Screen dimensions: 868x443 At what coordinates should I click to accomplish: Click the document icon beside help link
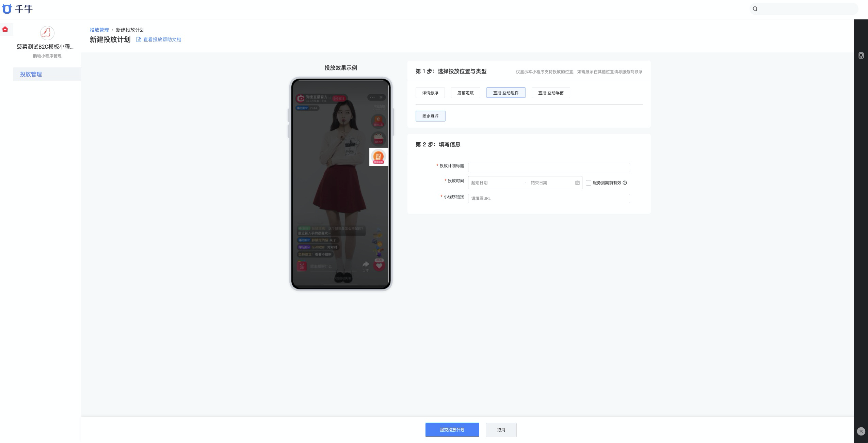[x=139, y=39]
